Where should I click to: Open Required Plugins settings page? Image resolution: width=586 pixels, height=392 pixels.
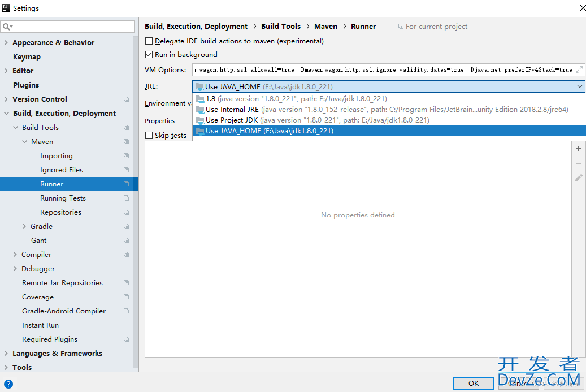coord(50,339)
